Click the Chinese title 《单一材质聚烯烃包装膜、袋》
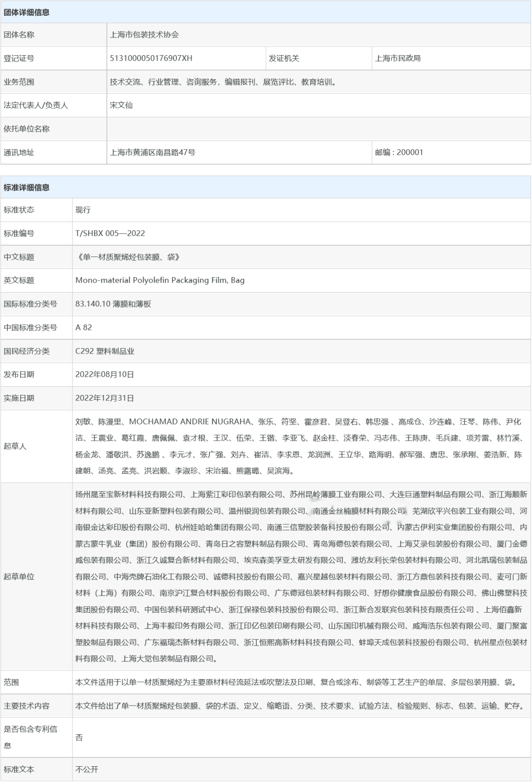The height and width of the screenshot is (782, 532). (x=128, y=257)
